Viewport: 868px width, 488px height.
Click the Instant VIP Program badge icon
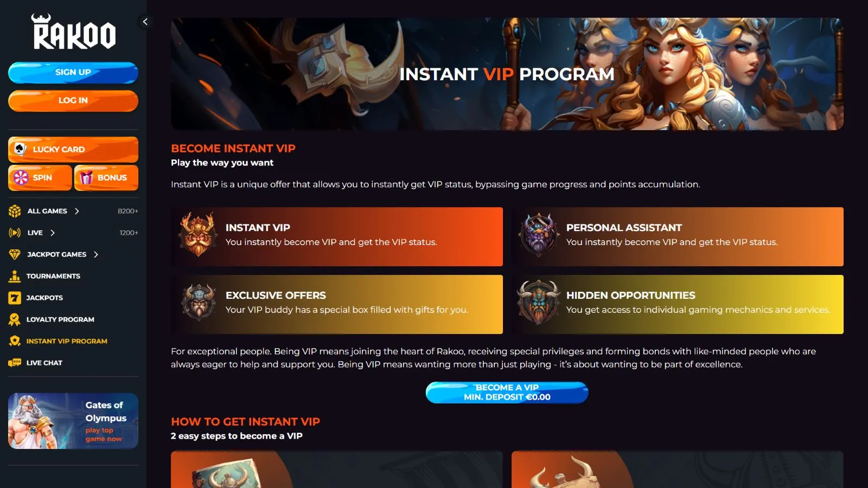15,341
